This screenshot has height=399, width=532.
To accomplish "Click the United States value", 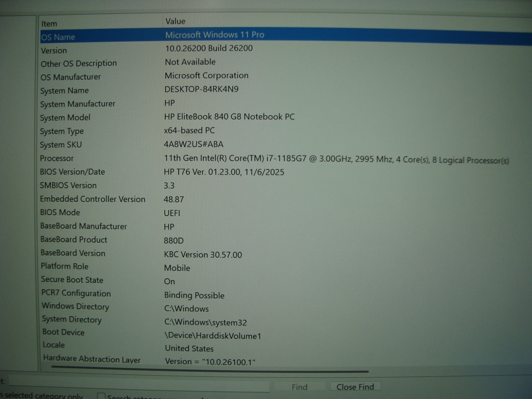I will coord(189,348).
